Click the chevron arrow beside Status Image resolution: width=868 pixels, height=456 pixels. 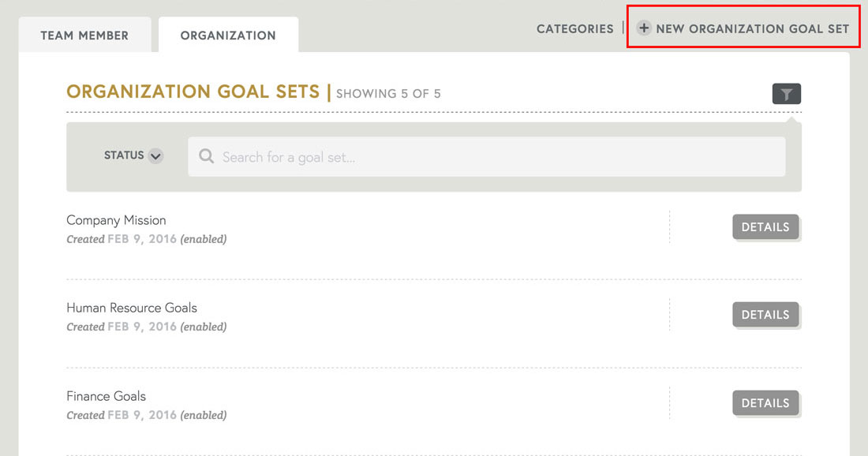pyautogui.click(x=155, y=156)
